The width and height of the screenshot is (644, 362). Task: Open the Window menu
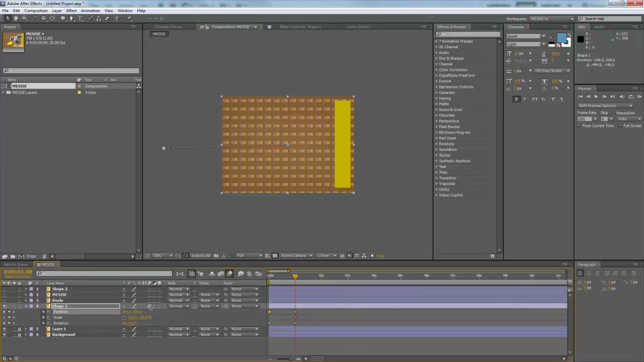tap(125, 11)
